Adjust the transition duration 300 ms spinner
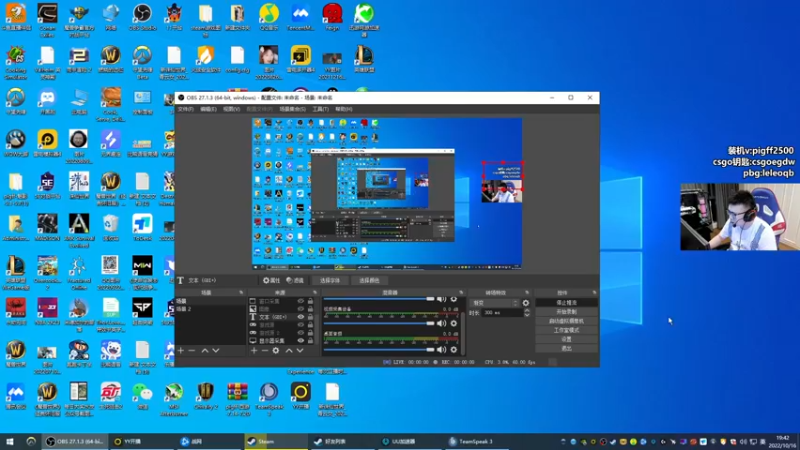This screenshot has width=800, height=450. pos(503,312)
